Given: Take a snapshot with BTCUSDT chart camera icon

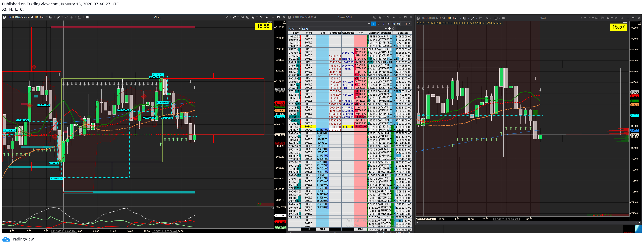Looking at the screenshot, I should (242, 17).
